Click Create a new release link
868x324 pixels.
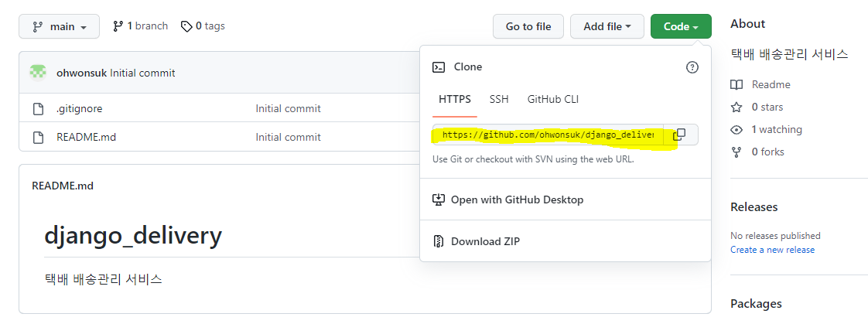coord(772,250)
